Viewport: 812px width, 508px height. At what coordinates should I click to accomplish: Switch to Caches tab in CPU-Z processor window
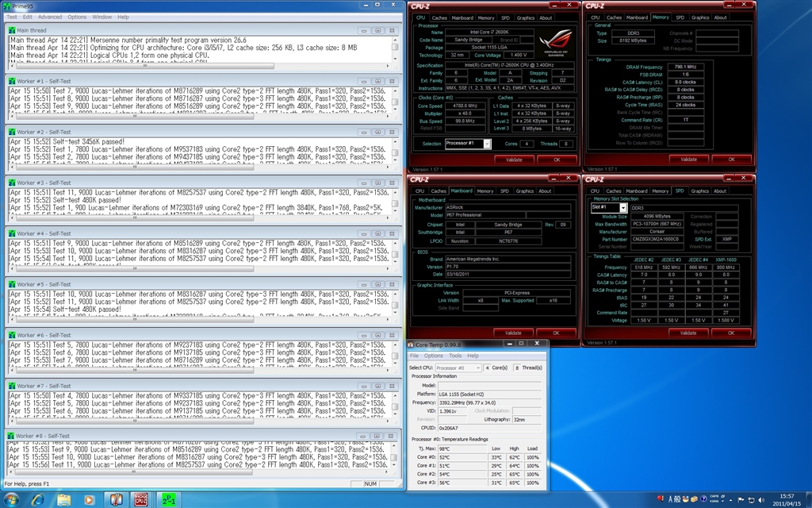(439, 17)
